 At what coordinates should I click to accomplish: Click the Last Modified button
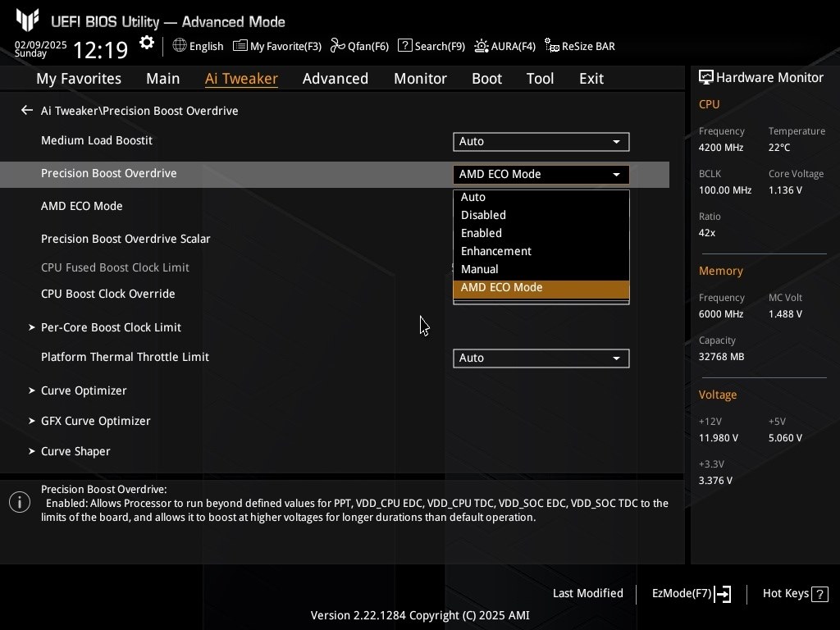588,593
